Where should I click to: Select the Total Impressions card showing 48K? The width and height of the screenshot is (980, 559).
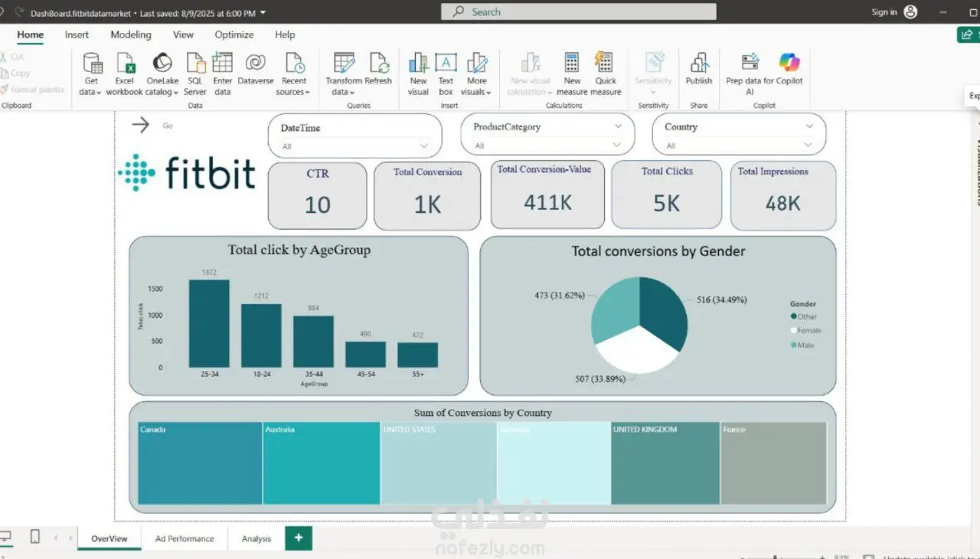[782, 195]
